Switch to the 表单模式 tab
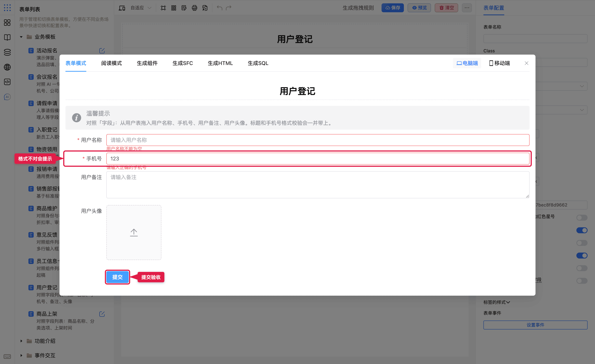The width and height of the screenshot is (595, 364). click(76, 63)
